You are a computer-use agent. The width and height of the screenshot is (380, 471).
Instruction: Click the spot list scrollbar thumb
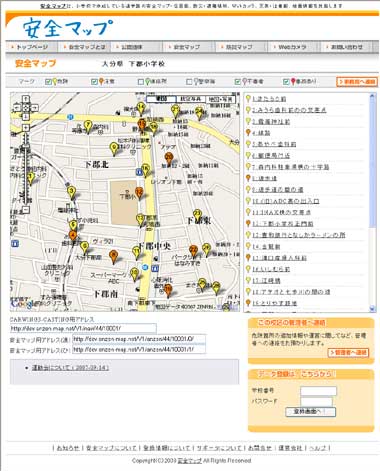[372, 163]
